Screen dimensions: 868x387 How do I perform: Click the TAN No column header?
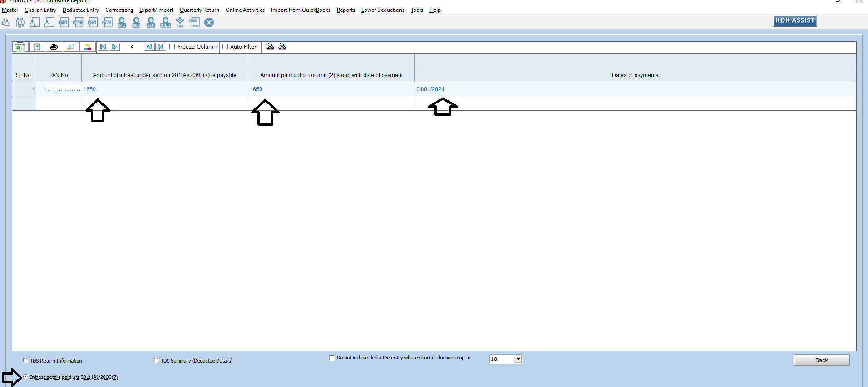(x=59, y=75)
